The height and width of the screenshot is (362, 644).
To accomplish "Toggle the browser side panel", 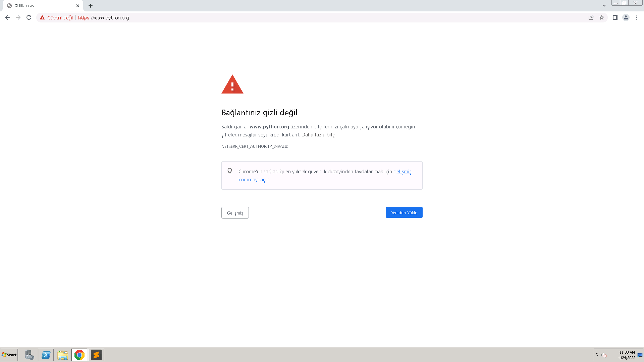I will click(x=615, y=18).
